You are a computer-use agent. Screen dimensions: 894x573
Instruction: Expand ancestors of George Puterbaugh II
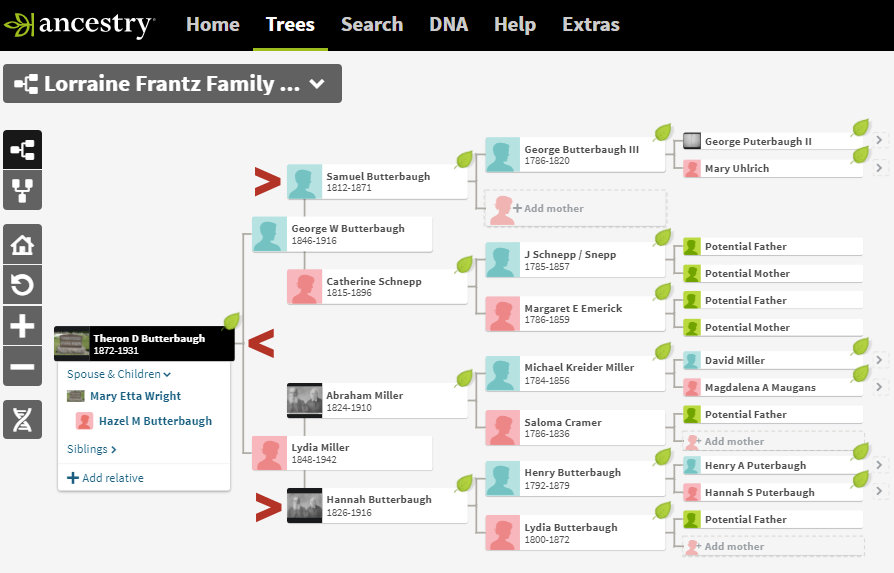point(879,141)
